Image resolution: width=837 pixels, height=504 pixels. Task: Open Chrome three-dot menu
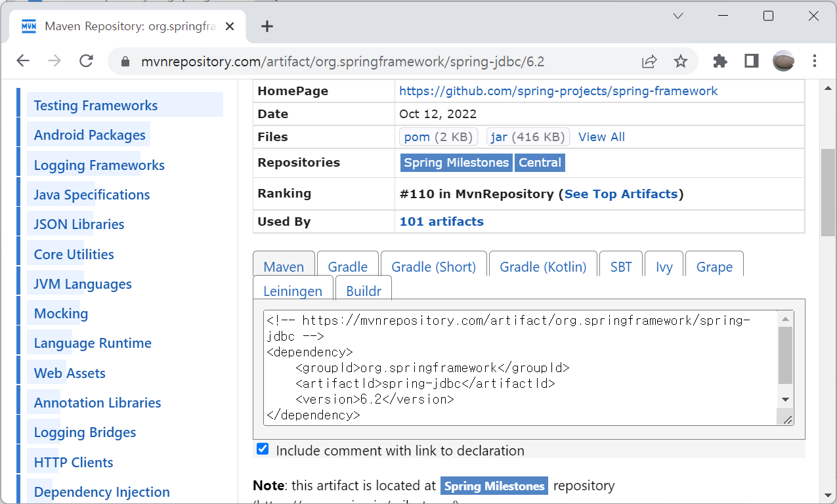point(815,61)
